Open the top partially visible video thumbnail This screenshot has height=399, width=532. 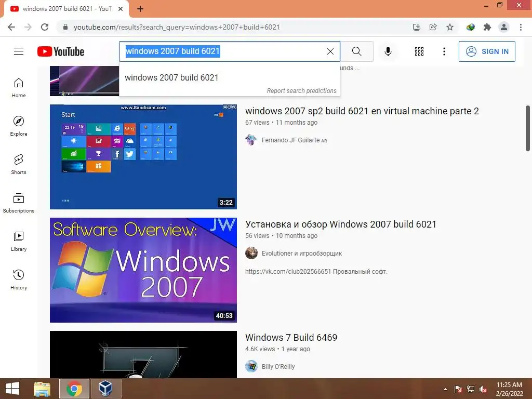85,81
